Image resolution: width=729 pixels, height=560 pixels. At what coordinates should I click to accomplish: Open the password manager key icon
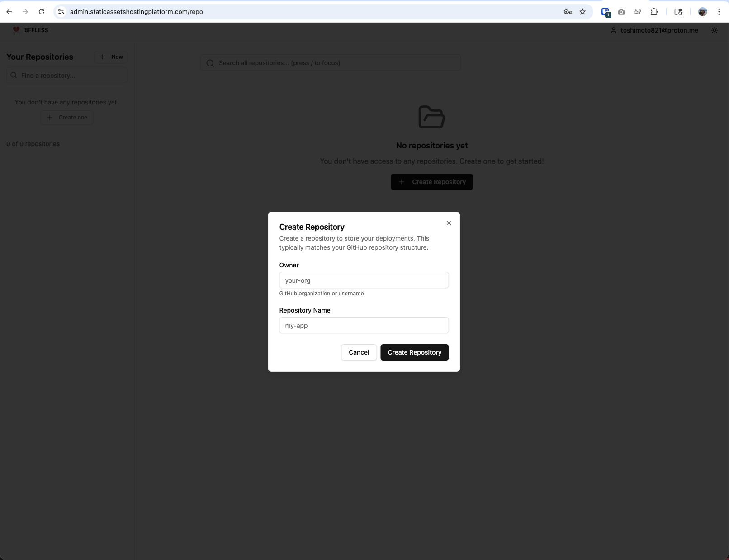point(568,12)
